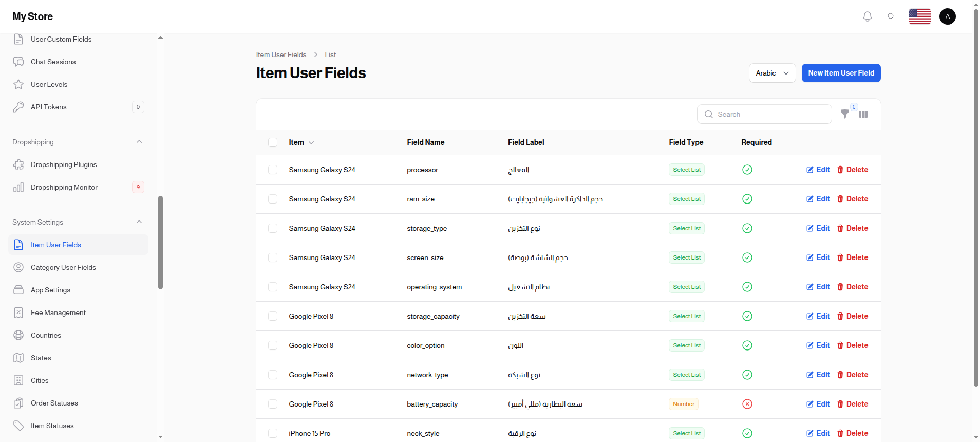Click User Custom Fields document icon
This screenshot has width=980, height=442.
(x=18, y=39)
